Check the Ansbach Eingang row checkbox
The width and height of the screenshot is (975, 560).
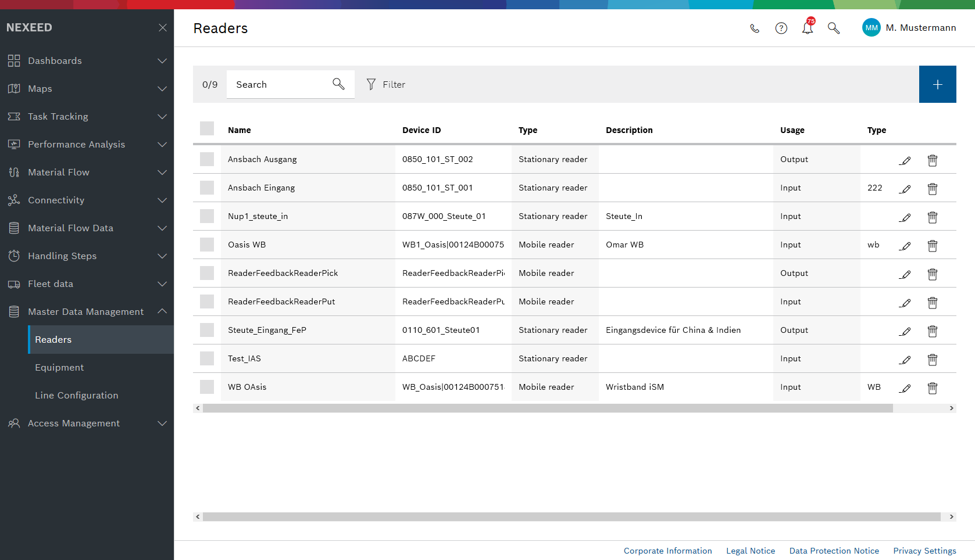point(207,188)
